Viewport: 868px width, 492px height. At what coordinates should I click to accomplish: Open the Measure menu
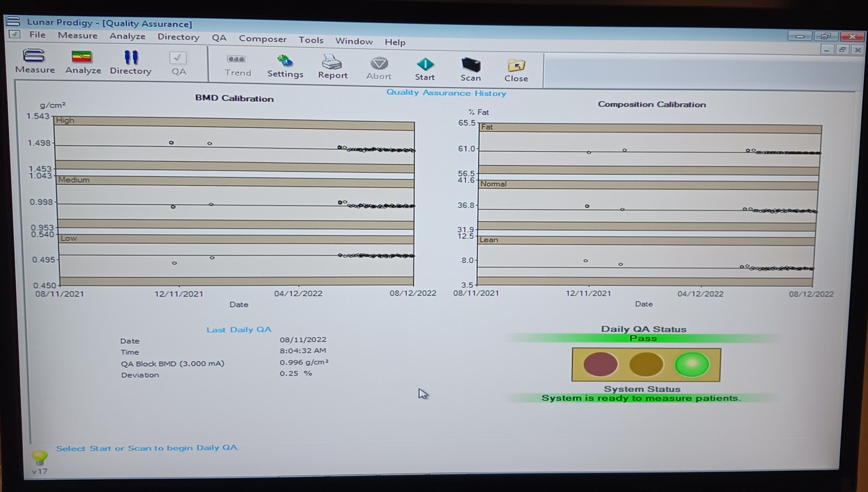[x=78, y=36]
